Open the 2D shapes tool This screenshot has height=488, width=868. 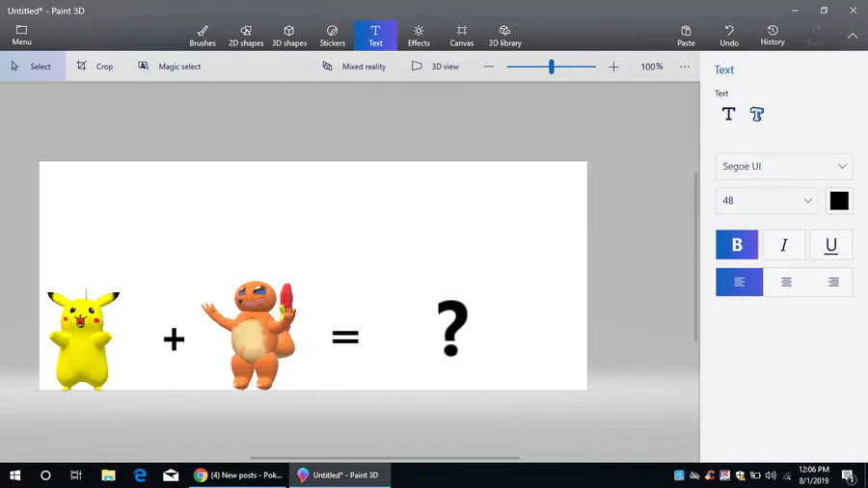pos(246,36)
